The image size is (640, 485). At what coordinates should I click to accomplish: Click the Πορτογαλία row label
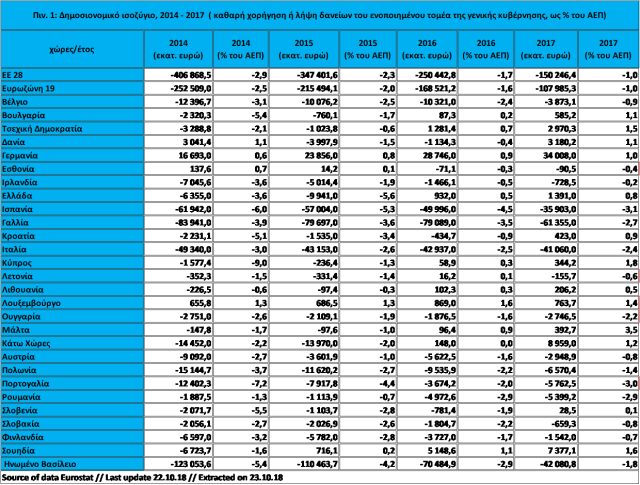[x=28, y=382]
